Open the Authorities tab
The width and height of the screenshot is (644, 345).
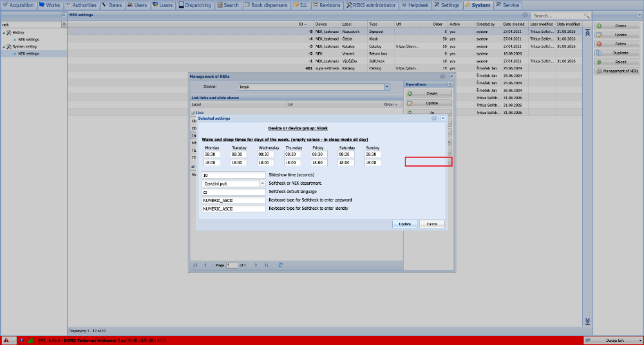pos(81,5)
